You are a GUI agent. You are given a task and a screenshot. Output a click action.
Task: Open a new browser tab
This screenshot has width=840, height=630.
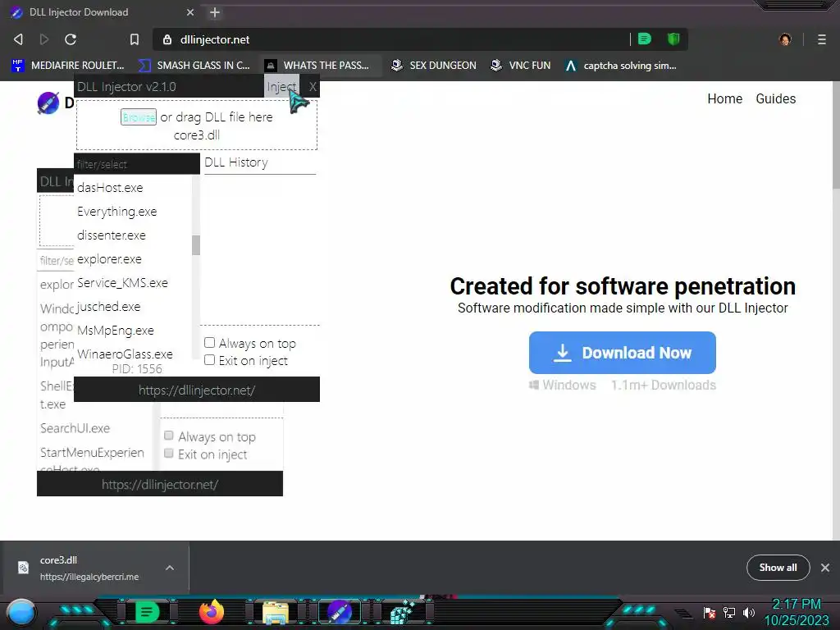[x=215, y=12]
